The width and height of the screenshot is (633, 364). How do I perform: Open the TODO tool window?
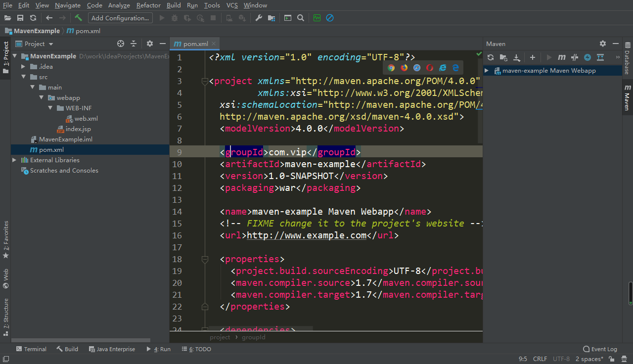tap(196, 349)
